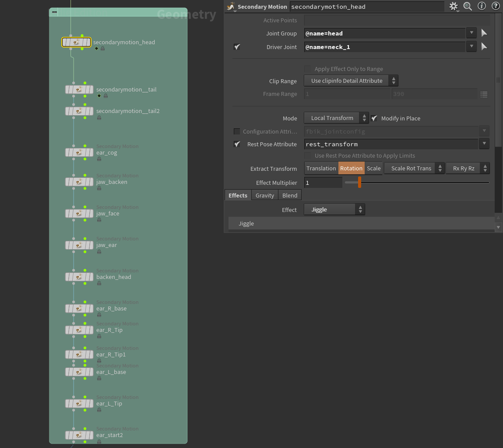Select the jaw_backen Secondary Motion node

79,182
